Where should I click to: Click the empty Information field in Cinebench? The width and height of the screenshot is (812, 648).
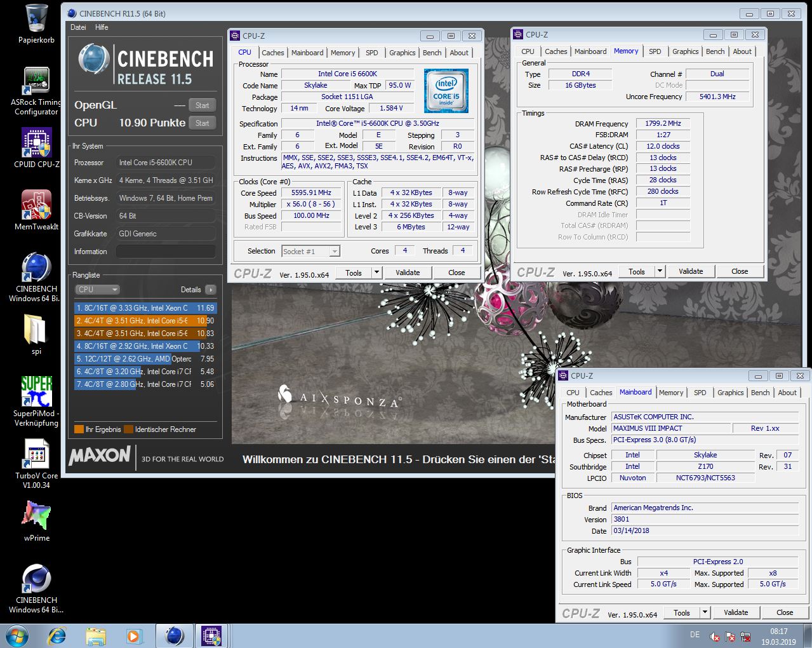click(166, 252)
